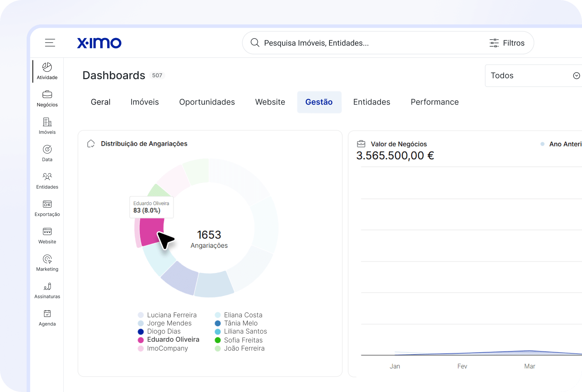This screenshot has height=392, width=582.
Task: Click the Mar axis label
Action: click(530, 366)
